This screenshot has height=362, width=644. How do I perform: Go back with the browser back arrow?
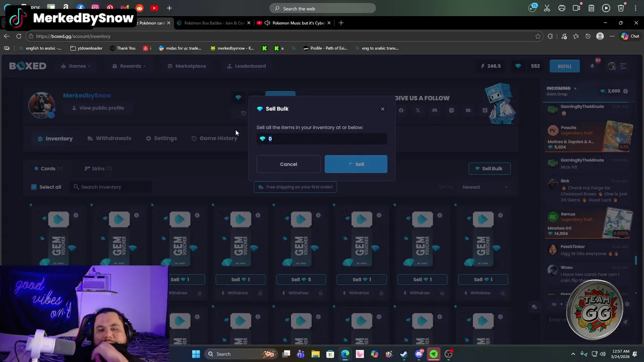tap(7, 36)
